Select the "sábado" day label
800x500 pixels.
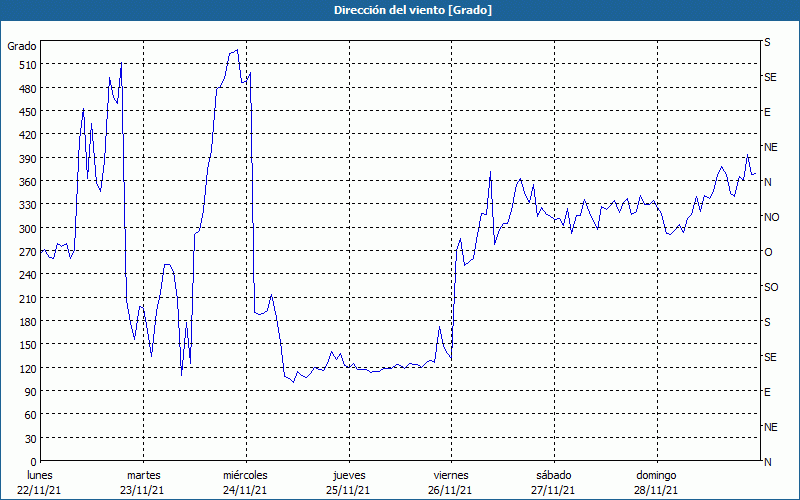coord(554,475)
